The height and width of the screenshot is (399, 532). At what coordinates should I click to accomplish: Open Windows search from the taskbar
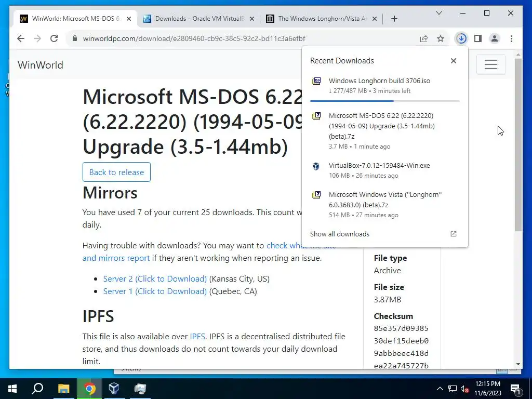(x=37, y=389)
